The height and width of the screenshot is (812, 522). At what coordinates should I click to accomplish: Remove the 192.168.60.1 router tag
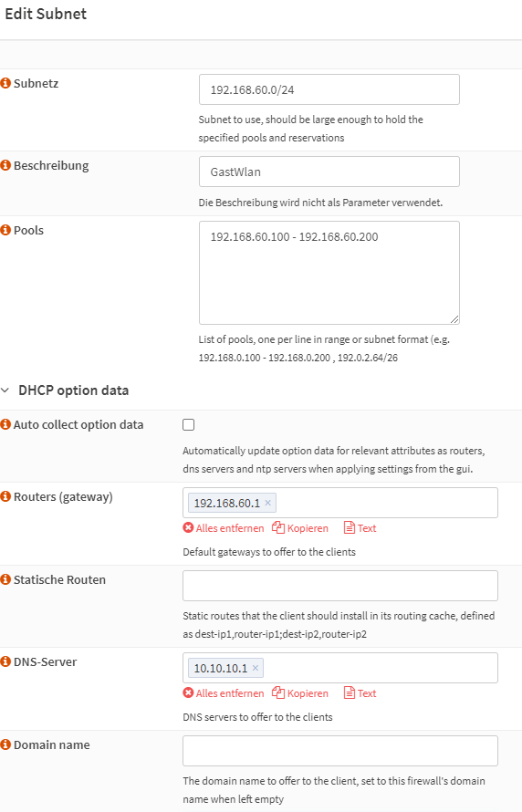(x=267, y=503)
